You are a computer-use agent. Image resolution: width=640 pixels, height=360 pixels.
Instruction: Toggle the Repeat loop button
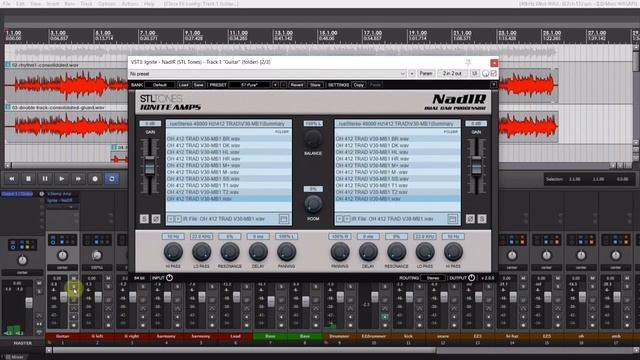point(111,179)
